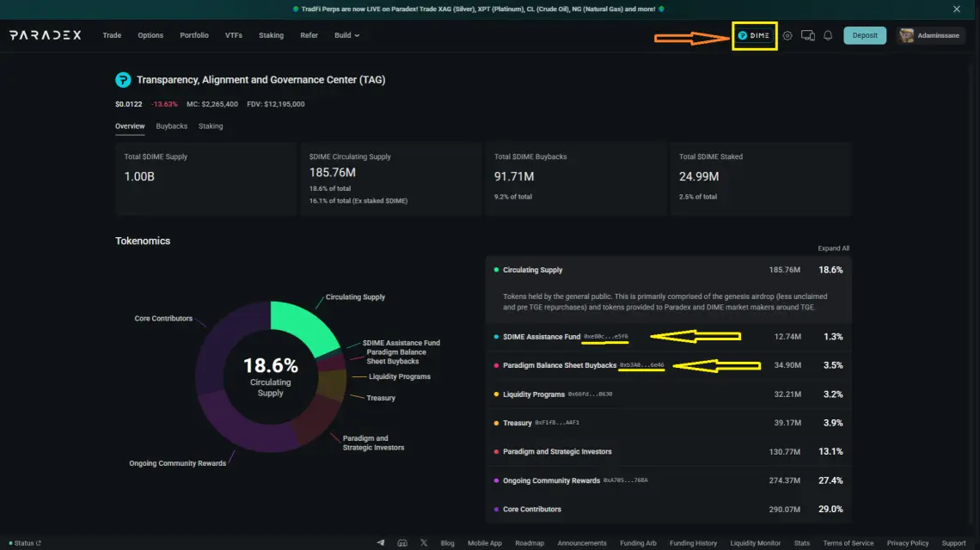Open the Funding History footer link
Image resolution: width=980 pixels, height=550 pixels.
[x=693, y=543]
